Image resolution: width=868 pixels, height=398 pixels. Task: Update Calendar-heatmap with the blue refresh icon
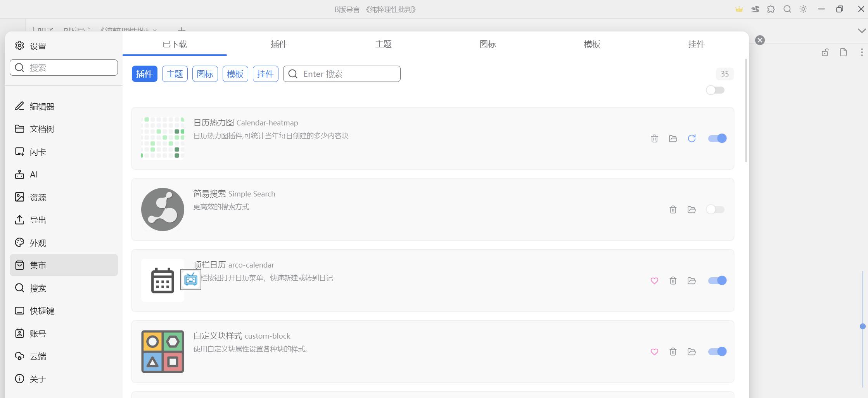click(x=692, y=139)
